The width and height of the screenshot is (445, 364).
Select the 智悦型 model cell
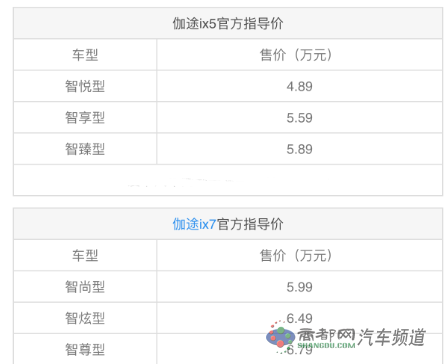click(x=85, y=86)
